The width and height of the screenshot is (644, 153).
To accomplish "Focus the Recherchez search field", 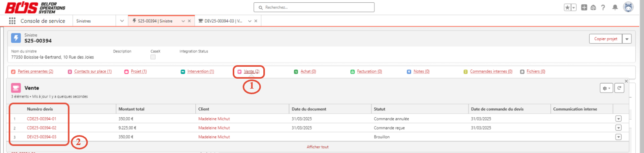I will tap(314, 7).
